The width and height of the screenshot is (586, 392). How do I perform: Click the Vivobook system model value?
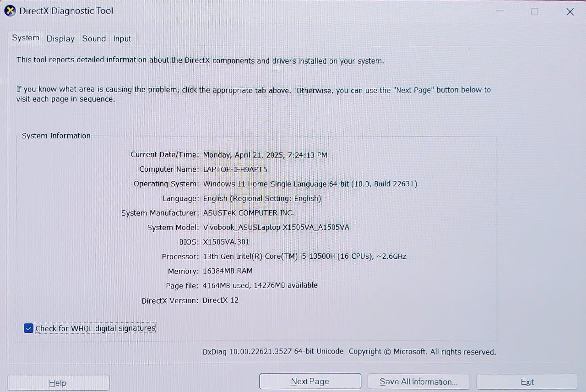click(x=276, y=228)
